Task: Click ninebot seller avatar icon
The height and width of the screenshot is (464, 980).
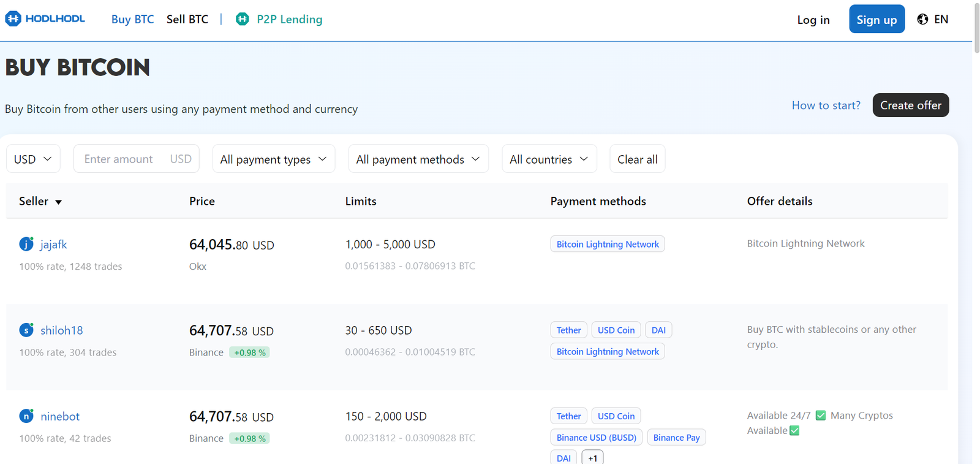Action: (x=26, y=416)
